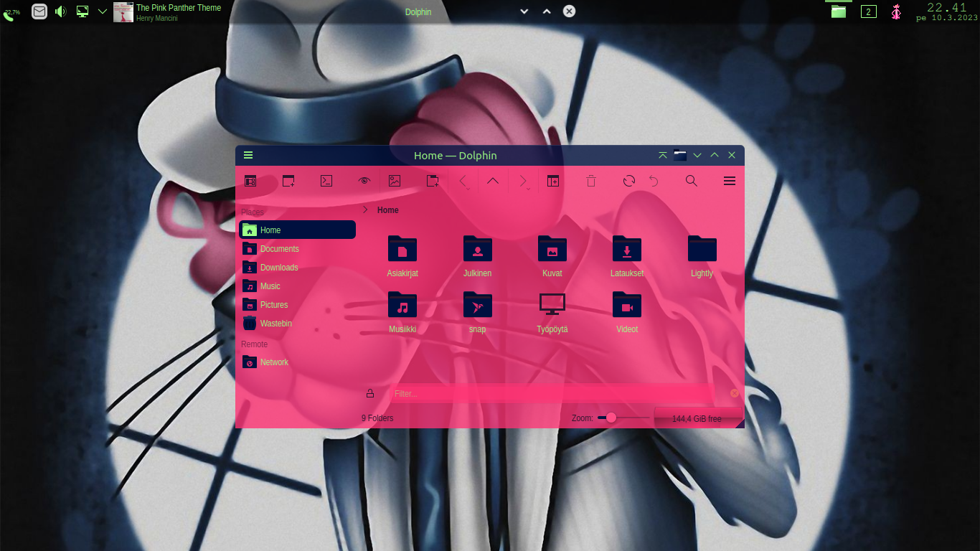Image resolution: width=980 pixels, height=551 pixels.
Task: Select the snap folder
Action: coord(478,313)
